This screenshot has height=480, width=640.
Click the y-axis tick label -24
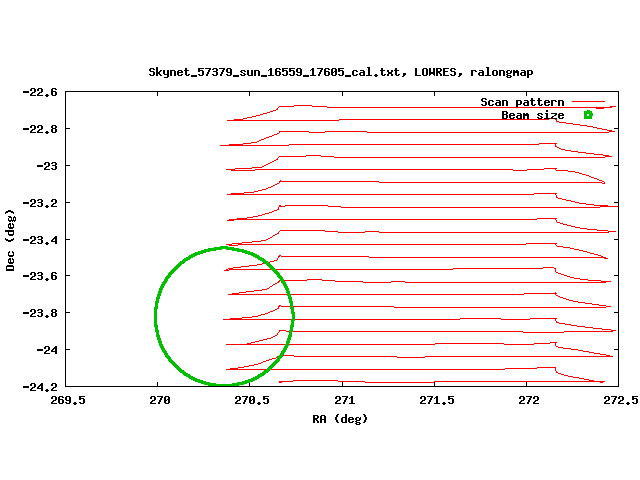click(47, 350)
